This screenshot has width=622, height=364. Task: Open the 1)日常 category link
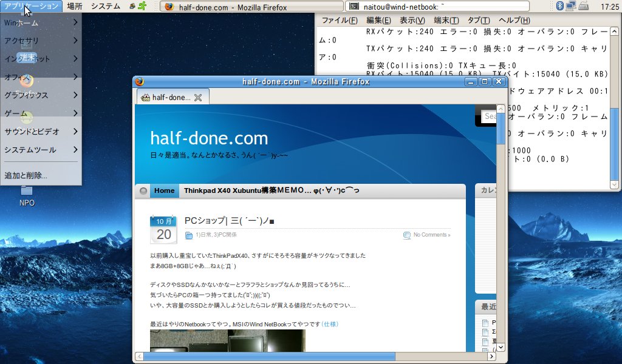(203, 235)
